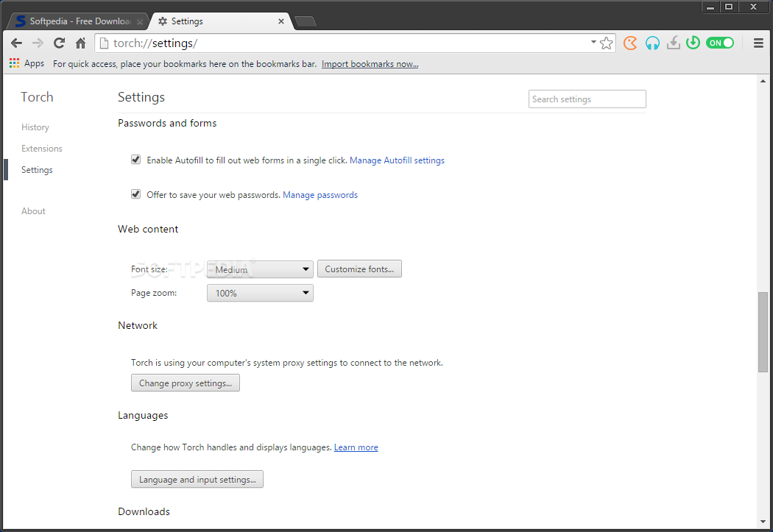Open Language and input settings
The width and height of the screenshot is (773, 532).
pos(197,479)
